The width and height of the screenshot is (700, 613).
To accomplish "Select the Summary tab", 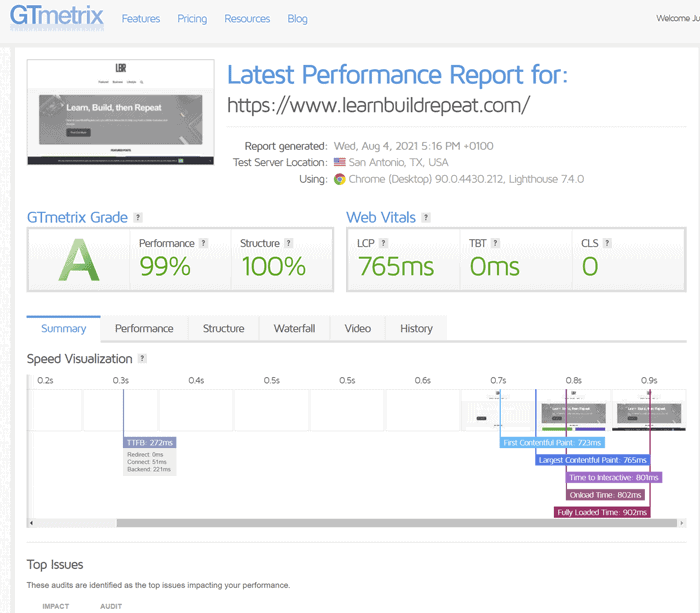I will [x=63, y=329].
